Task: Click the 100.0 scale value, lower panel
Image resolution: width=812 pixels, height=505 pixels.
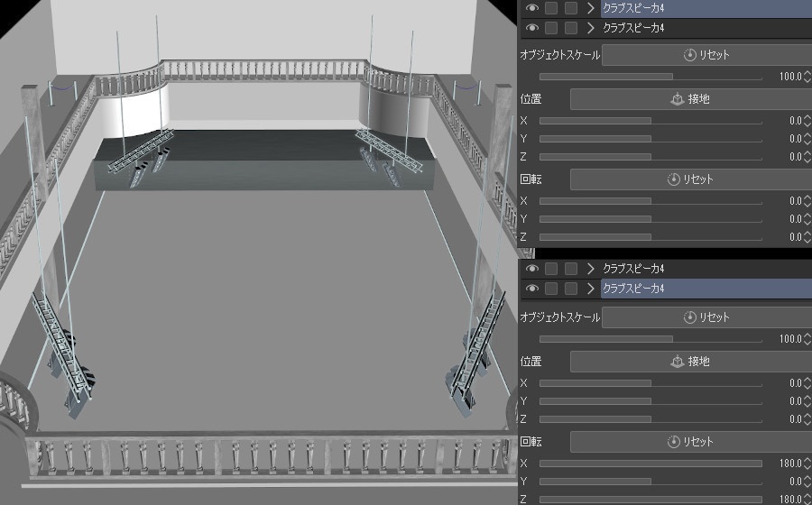Action: coord(790,339)
